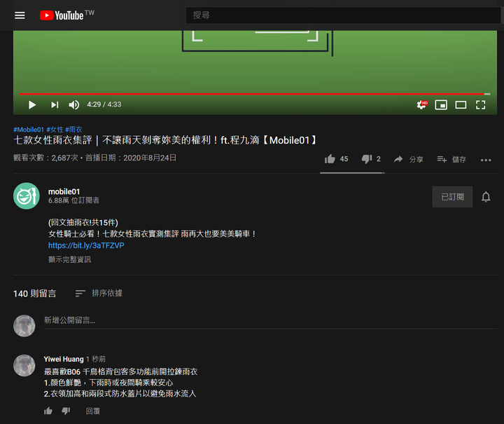
Task: Reply to the comment via 回覆
Action: (92, 411)
